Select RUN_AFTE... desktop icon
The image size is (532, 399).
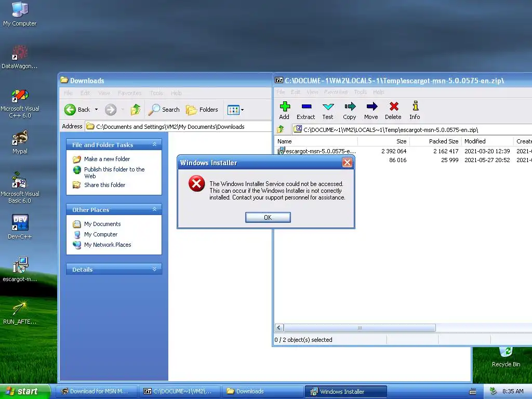20,312
